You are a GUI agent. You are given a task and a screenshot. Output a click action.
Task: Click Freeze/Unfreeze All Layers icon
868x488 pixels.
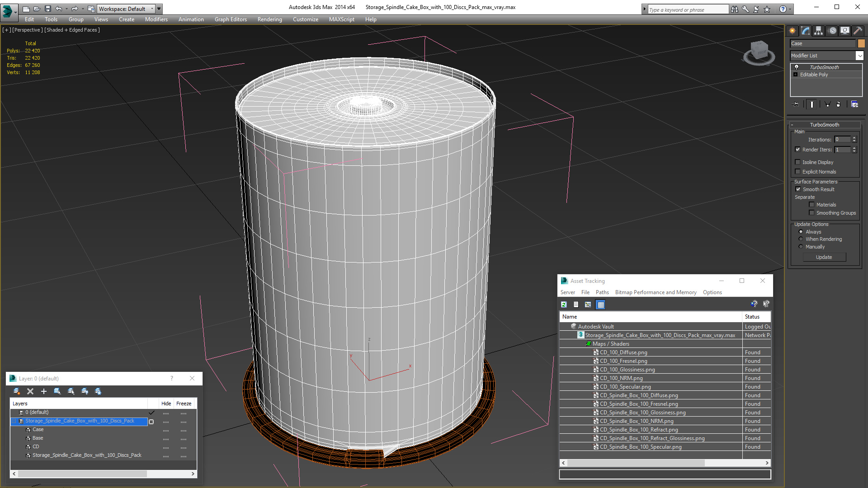98,391
